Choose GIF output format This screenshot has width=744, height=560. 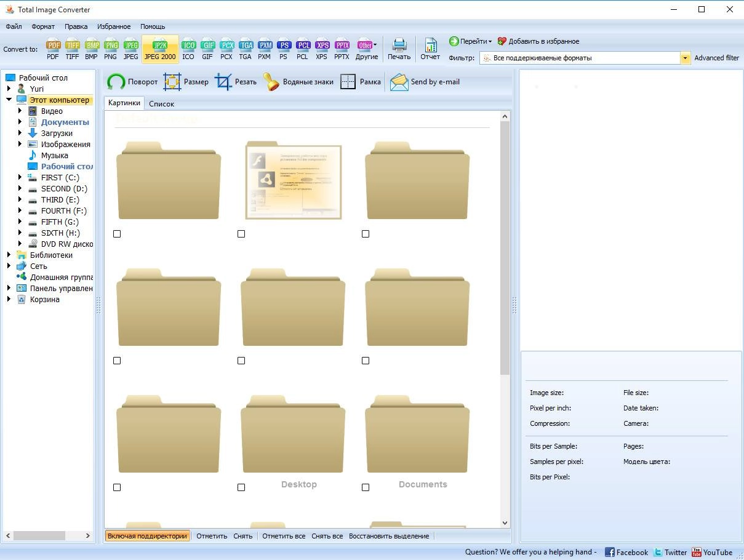(207, 49)
